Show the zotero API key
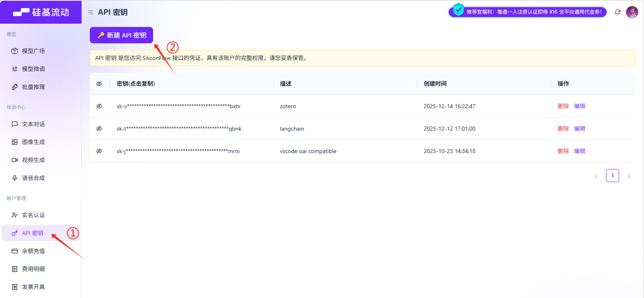Viewport: 644px width, 298px height. (99, 106)
